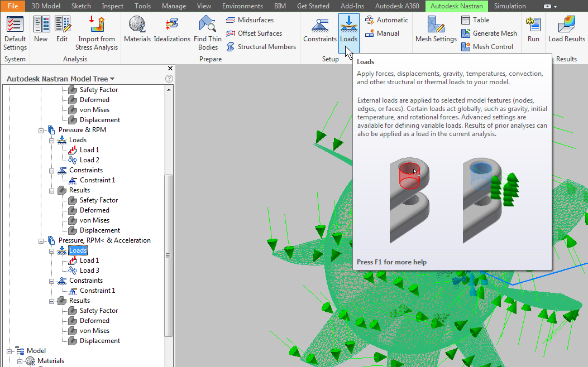The height and width of the screenshot is (367, 588).
Task: Click the model tree vertical scrollbar thumb
Action: (169, 255)
